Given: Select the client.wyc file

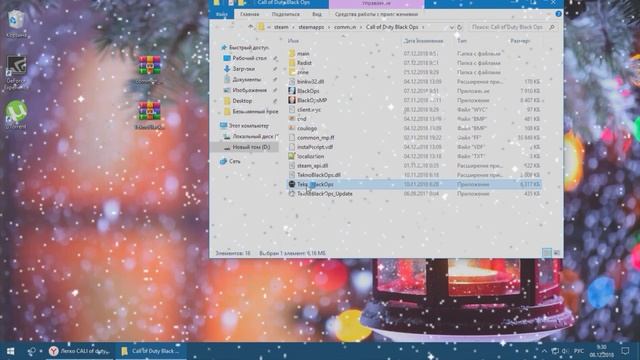Looking at the screenshot, I should 309,110.
